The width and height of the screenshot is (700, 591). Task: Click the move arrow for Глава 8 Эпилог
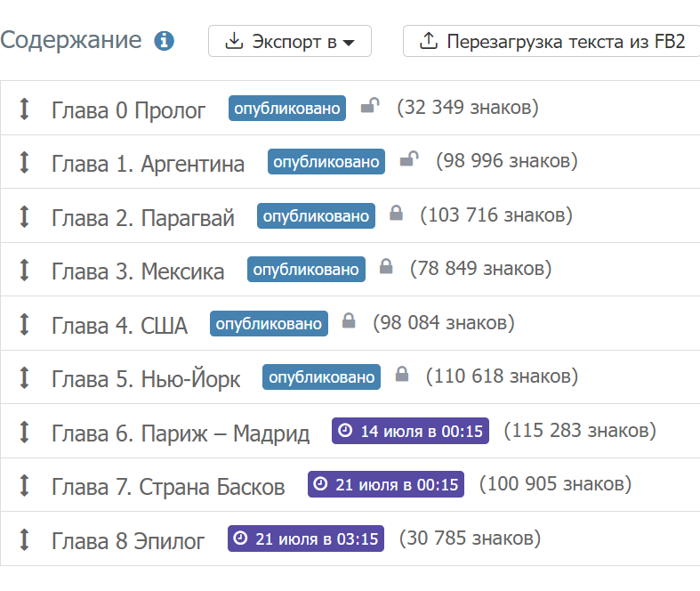25,539
